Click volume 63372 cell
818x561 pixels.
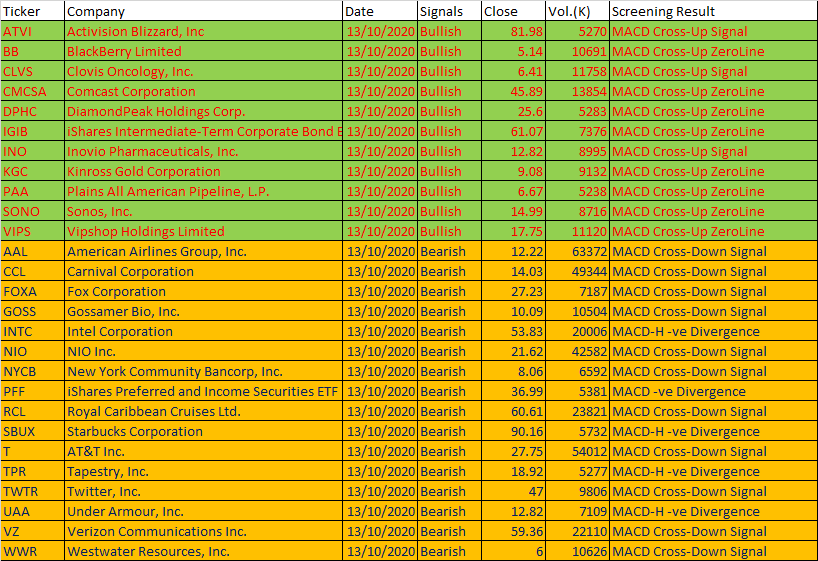(x=578, y=252)
